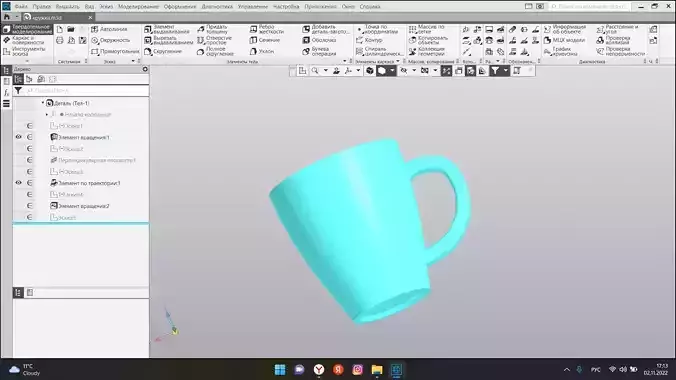The image size is (676, 380).
Task: Open the view filter dropdown arrow
Action: pyautogui.click(x=506, y=71)
